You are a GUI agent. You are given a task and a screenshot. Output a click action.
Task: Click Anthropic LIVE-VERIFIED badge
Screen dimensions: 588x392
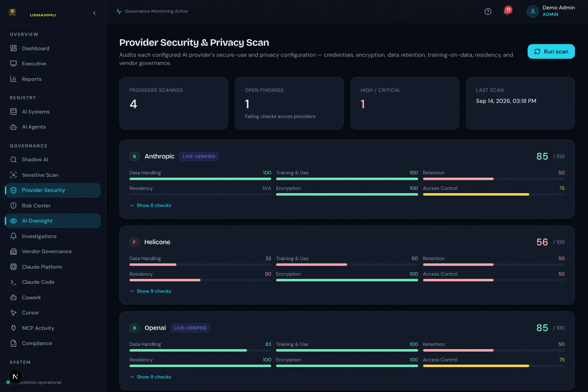pos(199,157)
